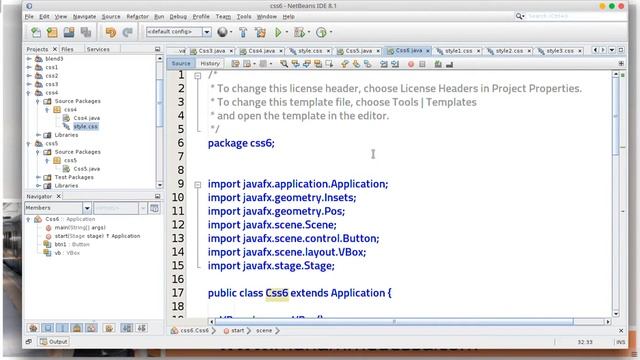The image size is (640, 360).
Task: Click the web browser globe icon
Action: pyautogui.click(x=222, y=32)
